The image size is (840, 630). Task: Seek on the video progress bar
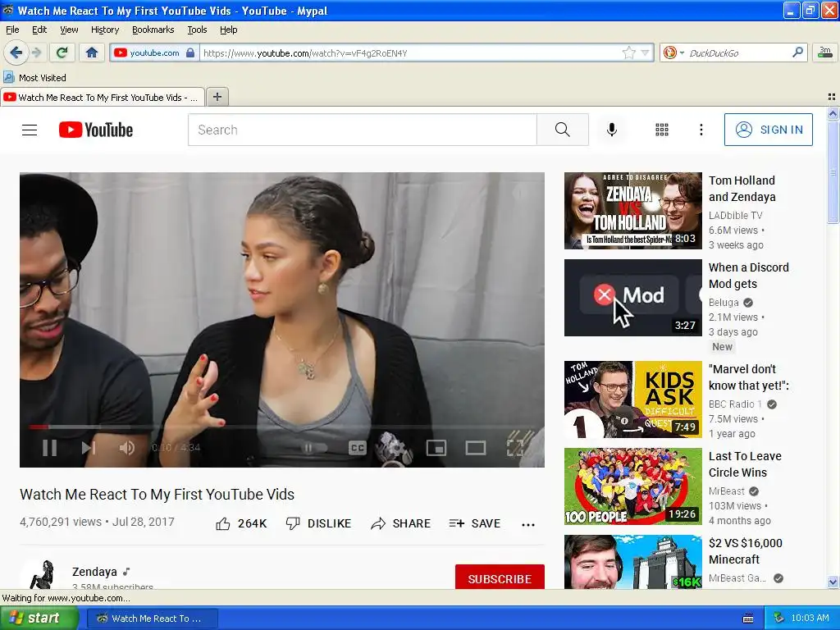(x=282, y=427)
